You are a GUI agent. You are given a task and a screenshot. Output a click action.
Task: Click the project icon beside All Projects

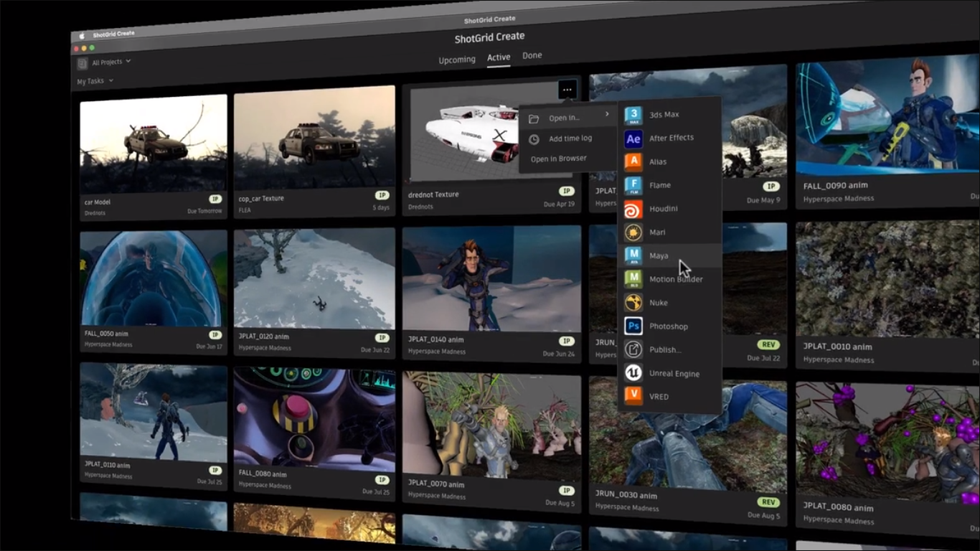[x=83, y=64]
